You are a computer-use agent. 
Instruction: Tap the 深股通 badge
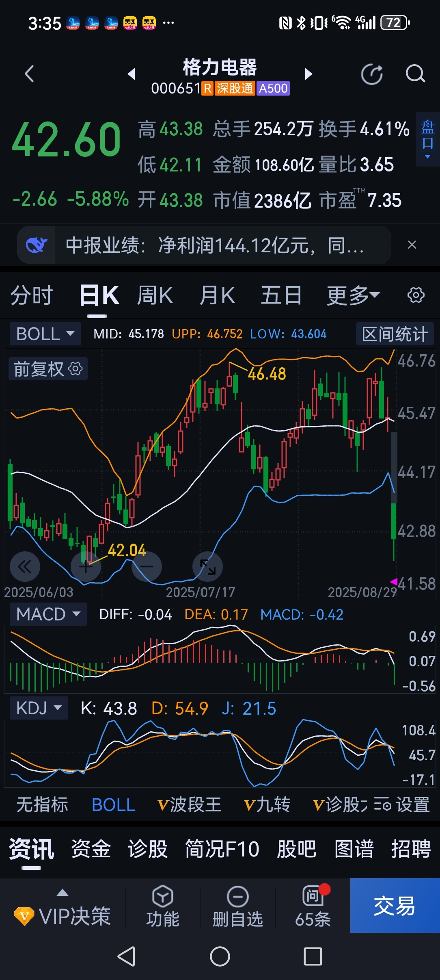[x=235, y=88]
